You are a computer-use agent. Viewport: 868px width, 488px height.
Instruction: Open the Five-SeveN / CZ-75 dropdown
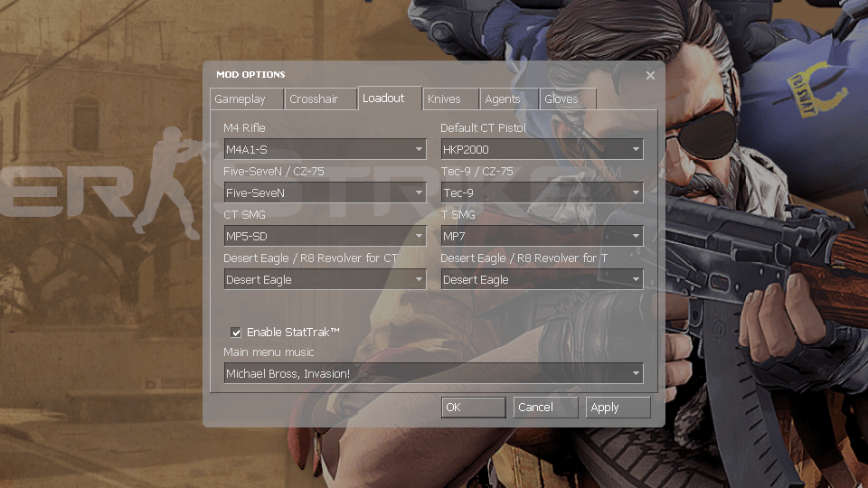(325, 192)
